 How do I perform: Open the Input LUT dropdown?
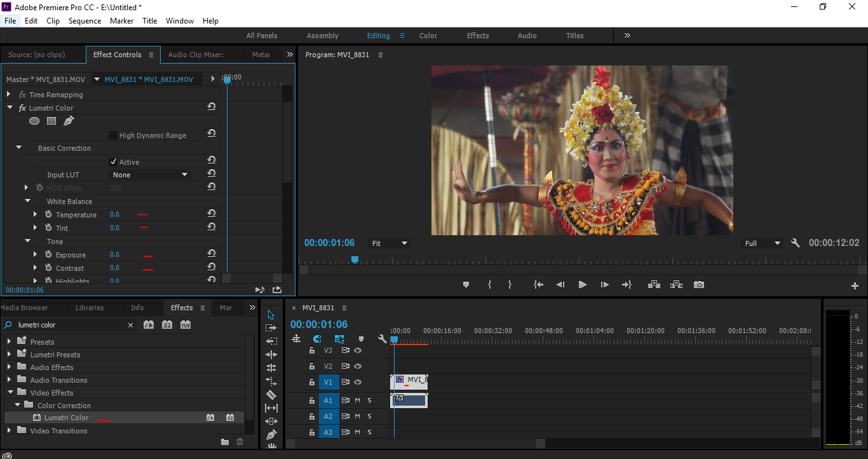tap(149, 174)
